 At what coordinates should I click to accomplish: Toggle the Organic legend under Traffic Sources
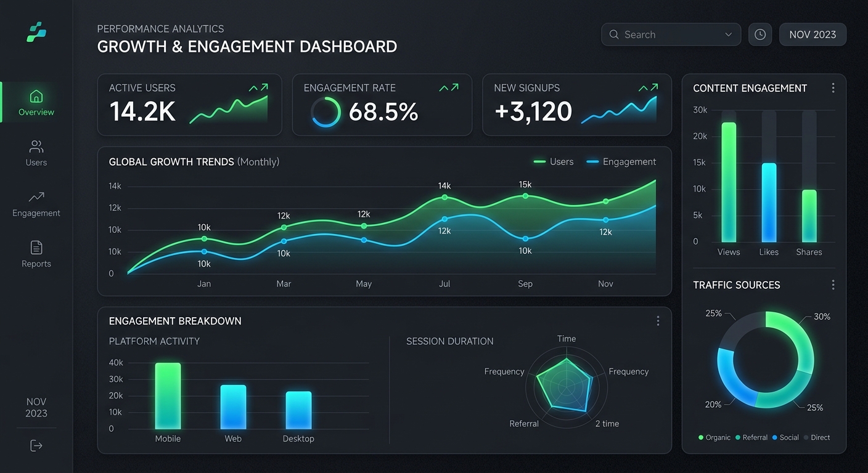click(714, 437)
